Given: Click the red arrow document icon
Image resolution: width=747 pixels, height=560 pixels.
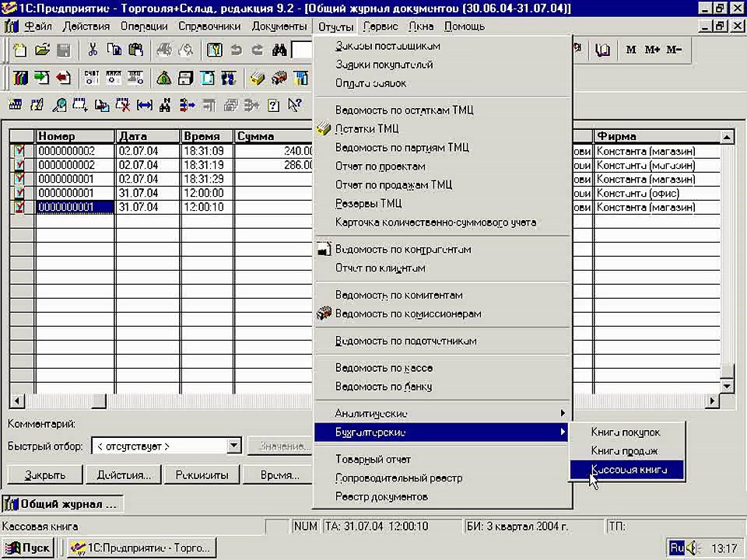Looking at the screenshot, I should point(63,78).
